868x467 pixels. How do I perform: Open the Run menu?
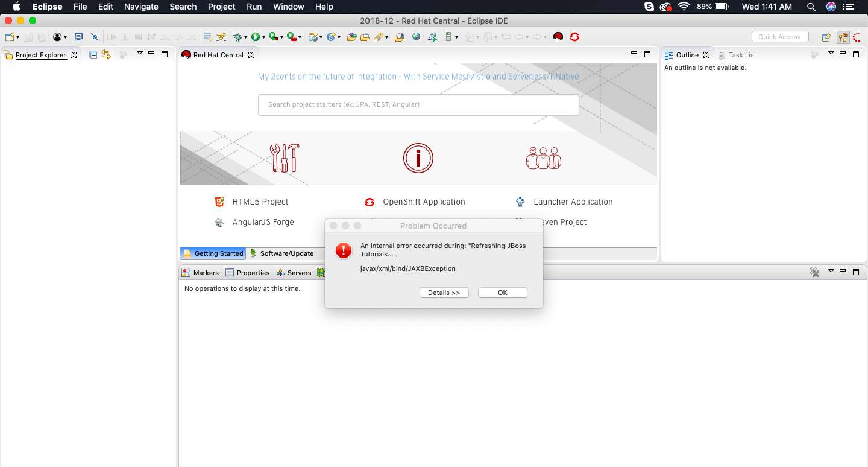[254, 7]
